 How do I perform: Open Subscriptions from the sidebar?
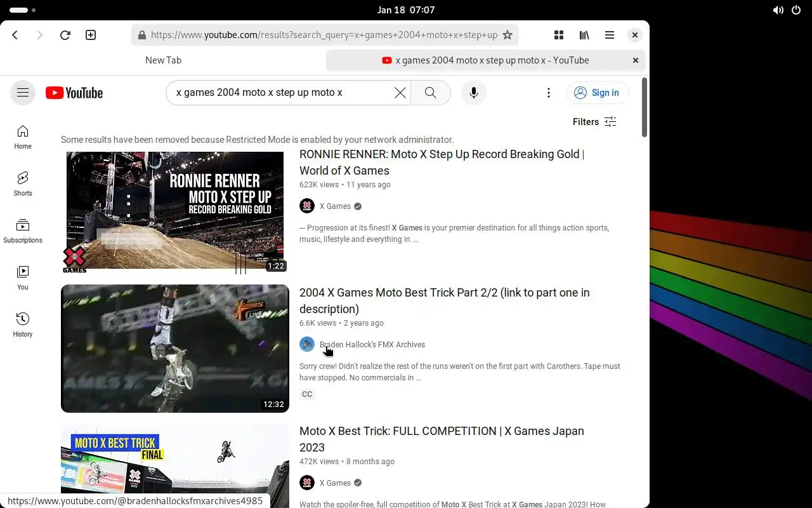23,231
